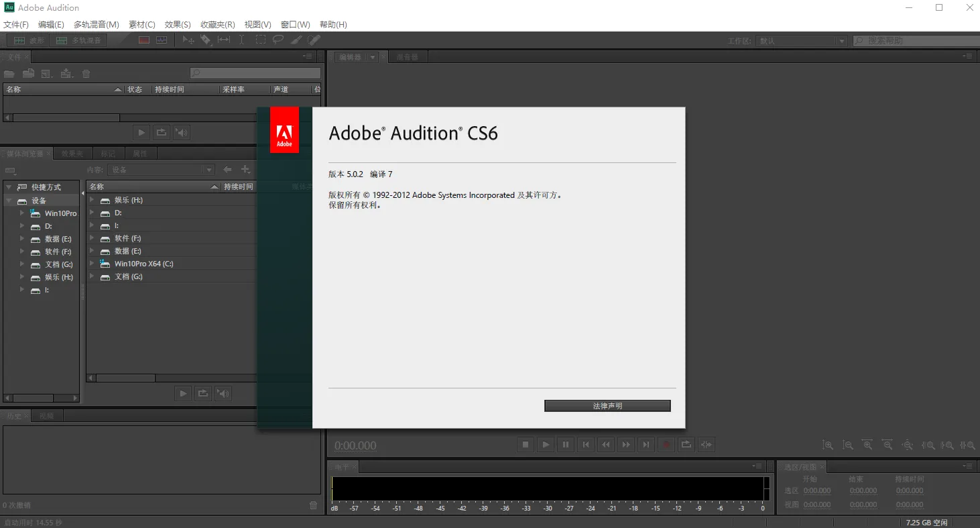Select the Move tool in the toolbar
The width and height of the screenshot is (980, 528).
point(188,40)
